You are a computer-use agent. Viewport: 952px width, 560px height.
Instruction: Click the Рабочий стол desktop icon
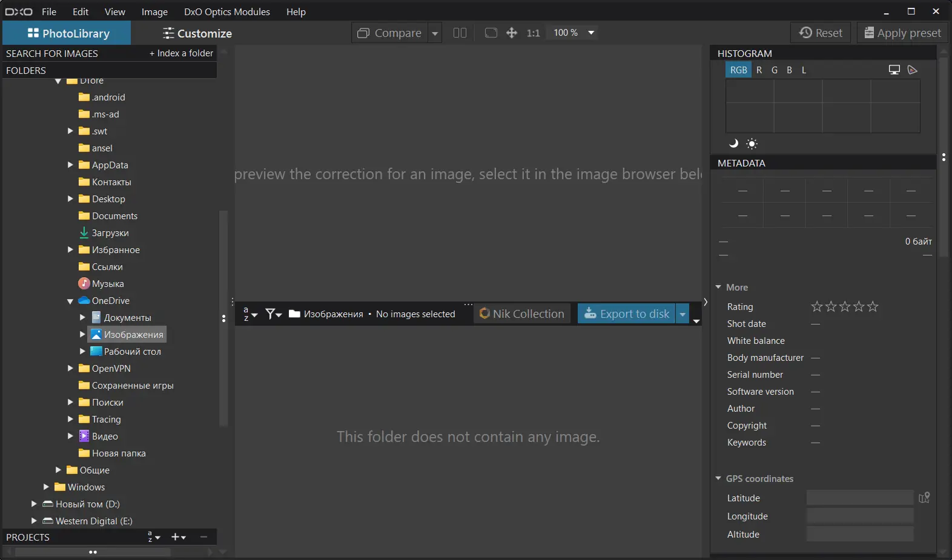96,351
